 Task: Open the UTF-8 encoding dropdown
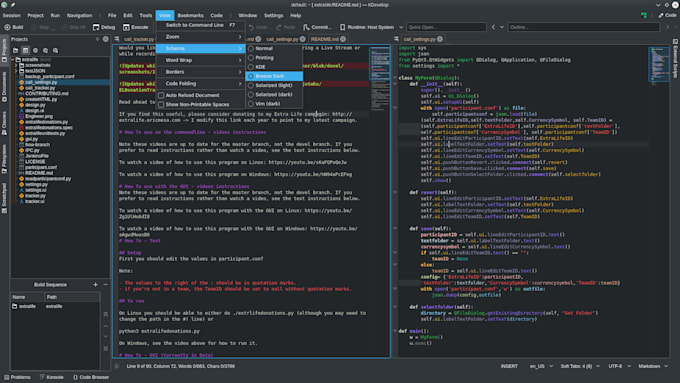[x=619, y=366]
